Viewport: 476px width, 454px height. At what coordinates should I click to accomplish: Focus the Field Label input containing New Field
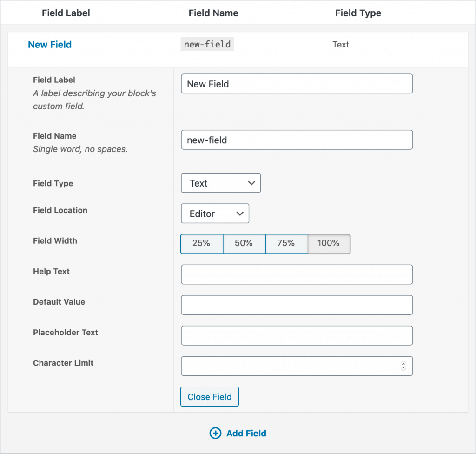pyautogui.click(x=297, y=84)
